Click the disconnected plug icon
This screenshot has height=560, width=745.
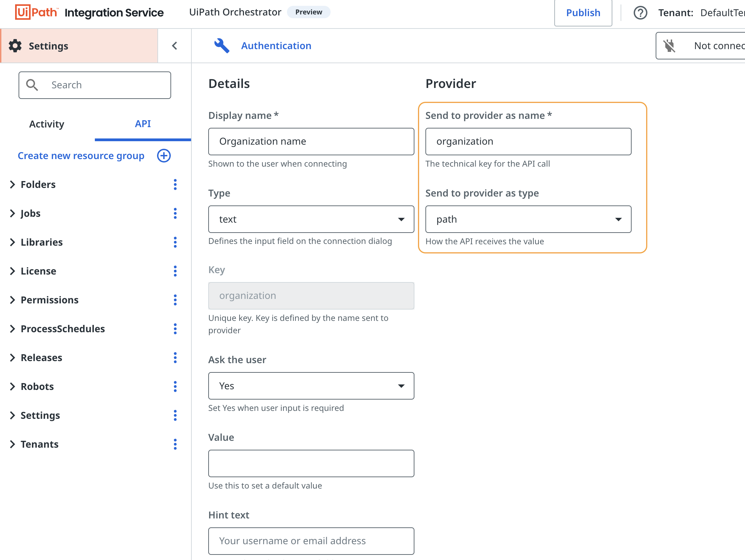[x=669, y=46]
